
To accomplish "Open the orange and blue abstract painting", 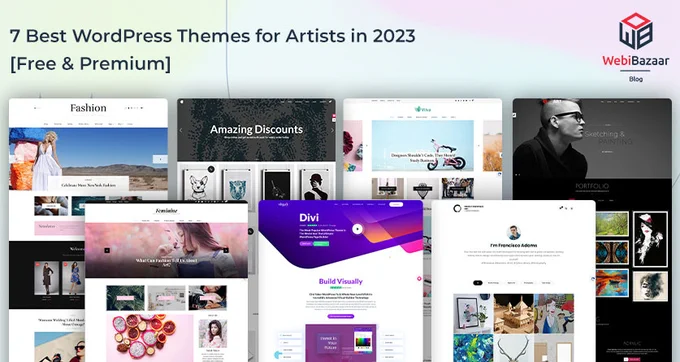I will tap(612, 283).
